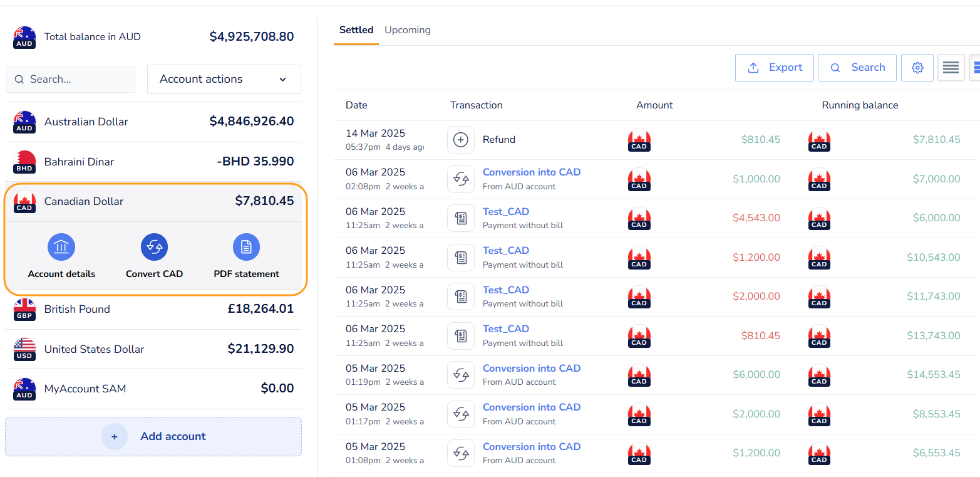
Task: Open the $4,543.00 Test_CAD payment link
Action: click(x=506, y=212)
